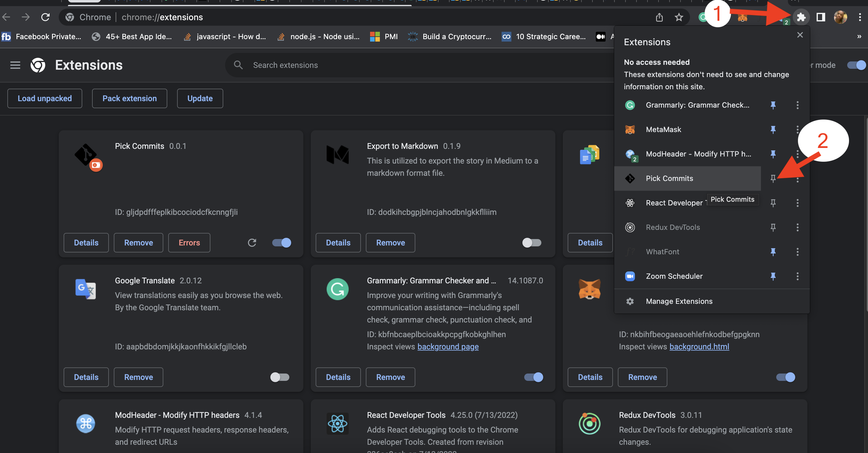
Task: Click the Load unpacked button
Action: coord(44,98)
